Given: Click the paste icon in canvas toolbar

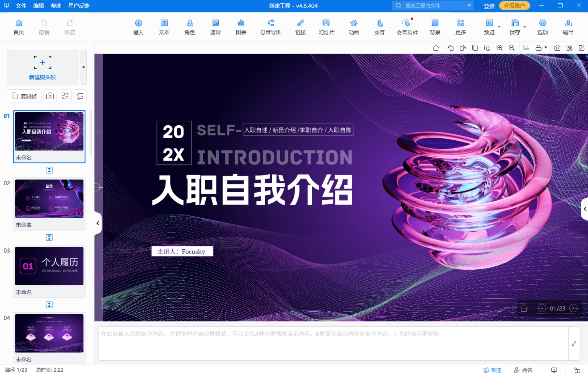Looking at the screenshot, I should click(x=487, y=48).
